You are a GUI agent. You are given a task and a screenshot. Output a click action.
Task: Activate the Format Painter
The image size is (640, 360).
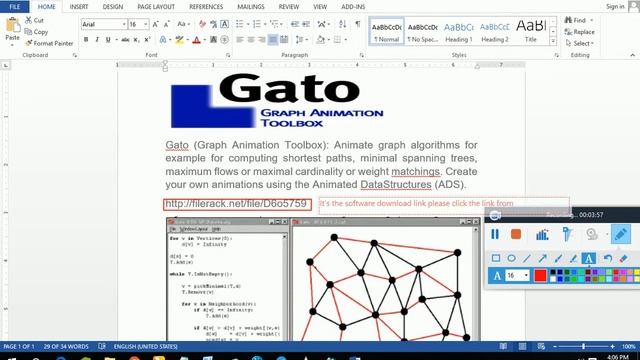(x=49, y=43)
